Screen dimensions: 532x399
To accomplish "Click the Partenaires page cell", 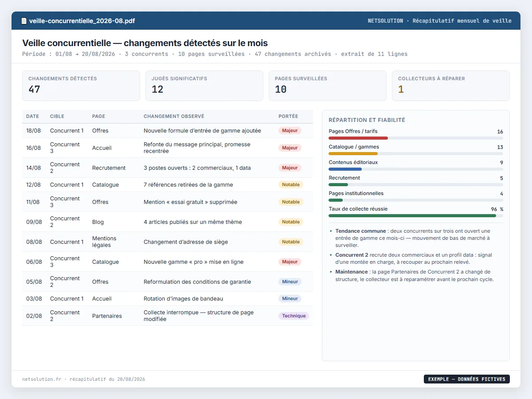I will [x=107, y=316].
